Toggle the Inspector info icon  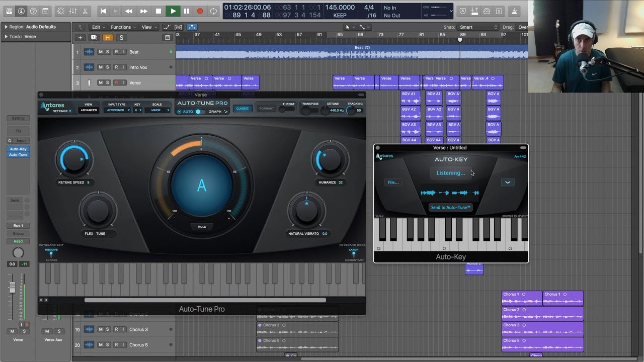coord(21,11)
